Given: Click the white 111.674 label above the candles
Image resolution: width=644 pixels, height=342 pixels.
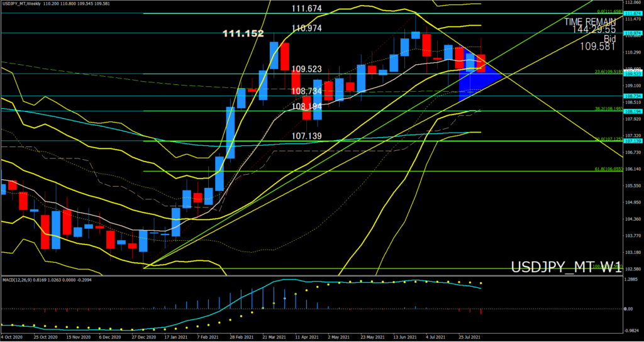Looking at the screenshot, I should tap(306, 9).
